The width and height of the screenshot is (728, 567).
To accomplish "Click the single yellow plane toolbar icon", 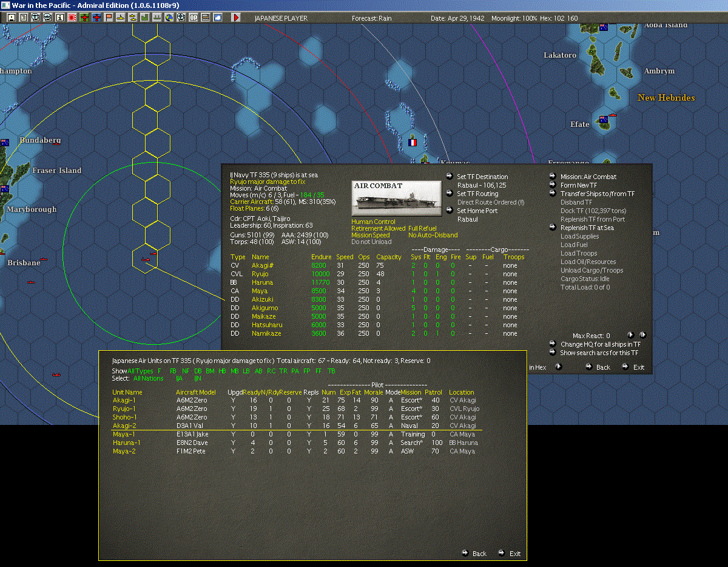I will [120, 18].
